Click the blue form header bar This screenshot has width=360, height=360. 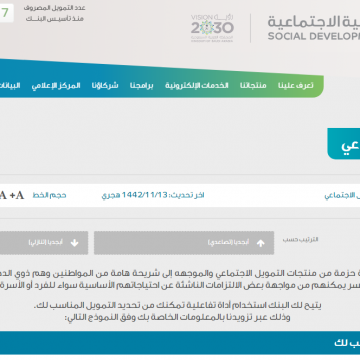pos(180,343)
